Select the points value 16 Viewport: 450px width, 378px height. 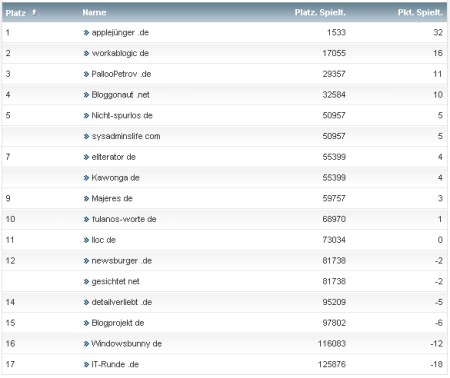(x=438, y=53)
